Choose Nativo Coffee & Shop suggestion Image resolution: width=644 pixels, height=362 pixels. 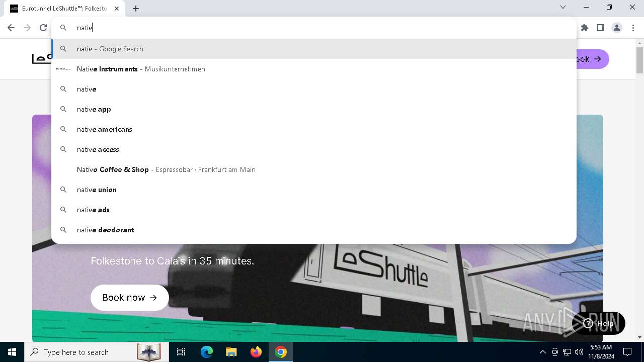[314, 169]
